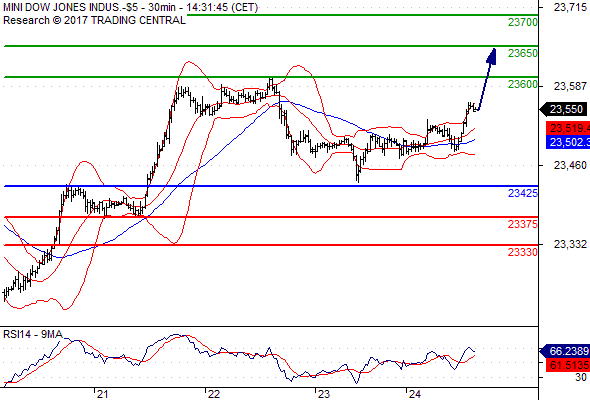Select date marker 21 on time axis
590x400 pixels.
tap(102, 394)
